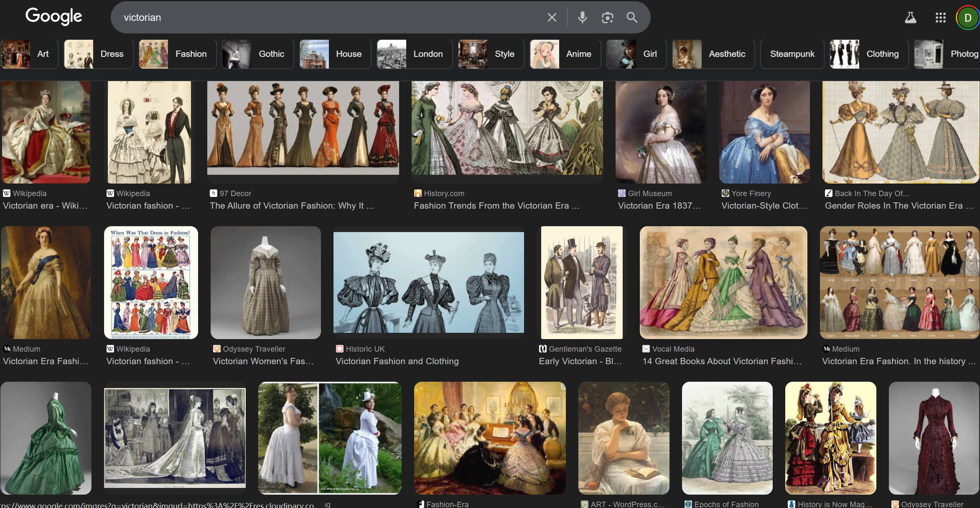Open the Google apps grid
This screenshot has height=508, width=980.
(x=940, y=18)
